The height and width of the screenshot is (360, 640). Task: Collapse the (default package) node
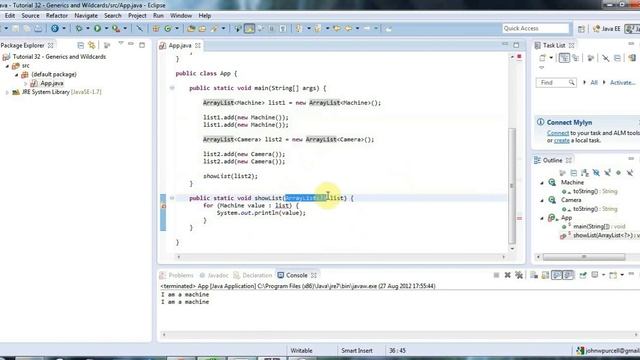pyautogui.click(x=17, y=75)
